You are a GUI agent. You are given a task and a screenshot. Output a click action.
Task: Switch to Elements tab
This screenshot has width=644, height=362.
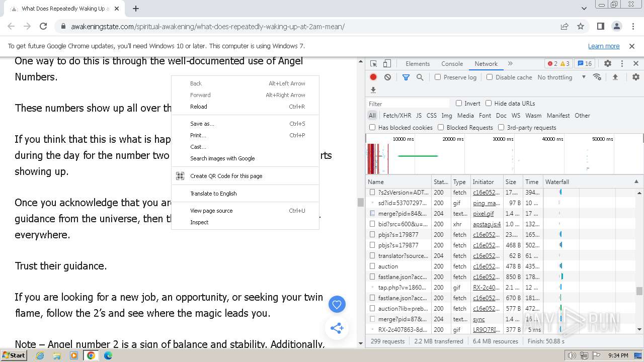point(418,64)
